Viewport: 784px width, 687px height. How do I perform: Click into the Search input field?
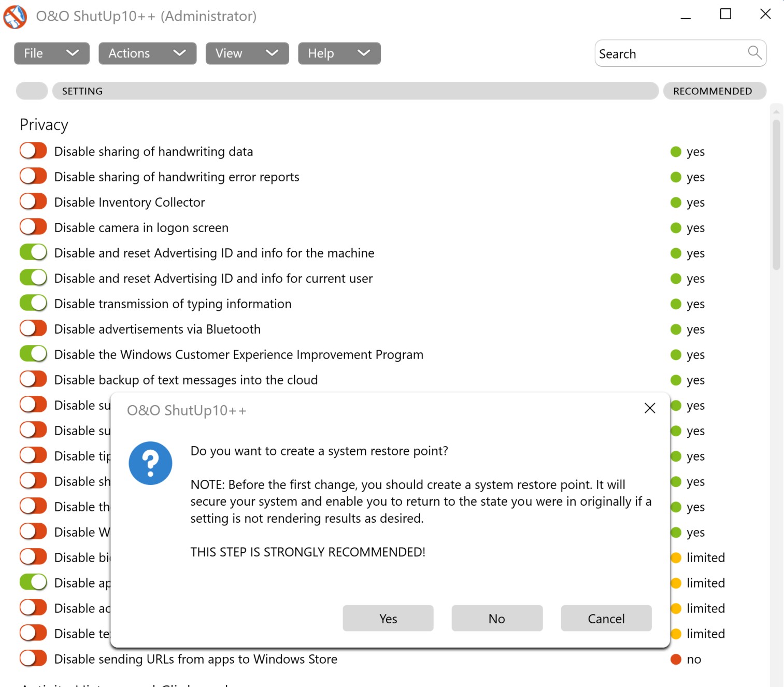pos(668,54)
